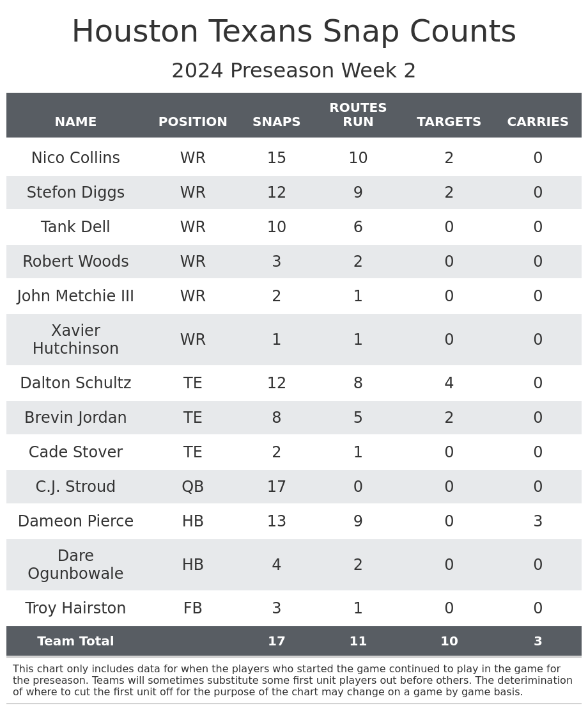Click the chart footnote text

pyautogui.click(x=292, y=681)
